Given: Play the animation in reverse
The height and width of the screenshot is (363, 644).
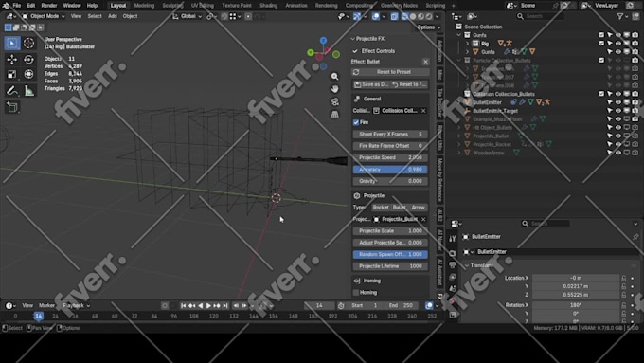Looking at the screenshot, I should pyautogui.click(x=201, y=305).
